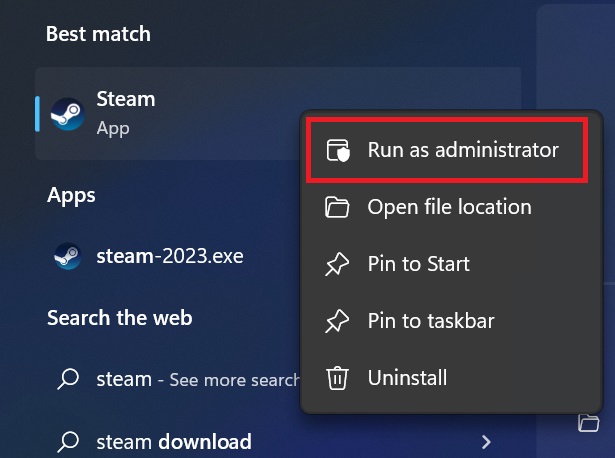Click the Best match heading

tap(98, 34)
